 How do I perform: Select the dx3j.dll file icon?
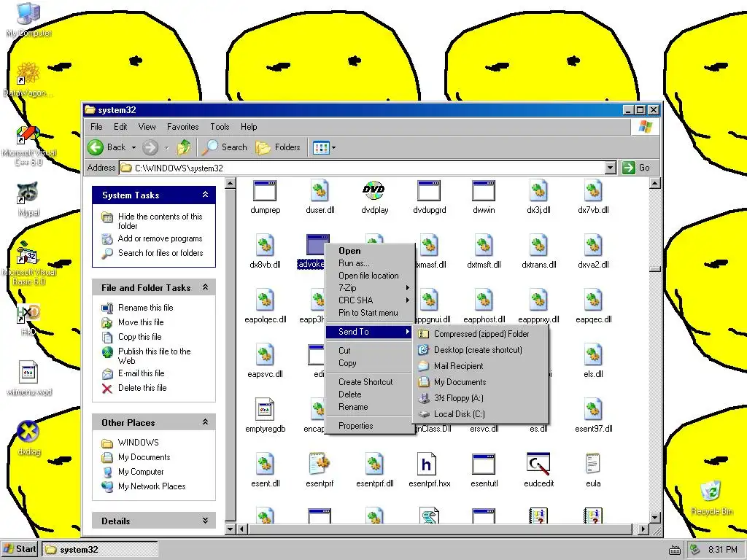point(538,191)
